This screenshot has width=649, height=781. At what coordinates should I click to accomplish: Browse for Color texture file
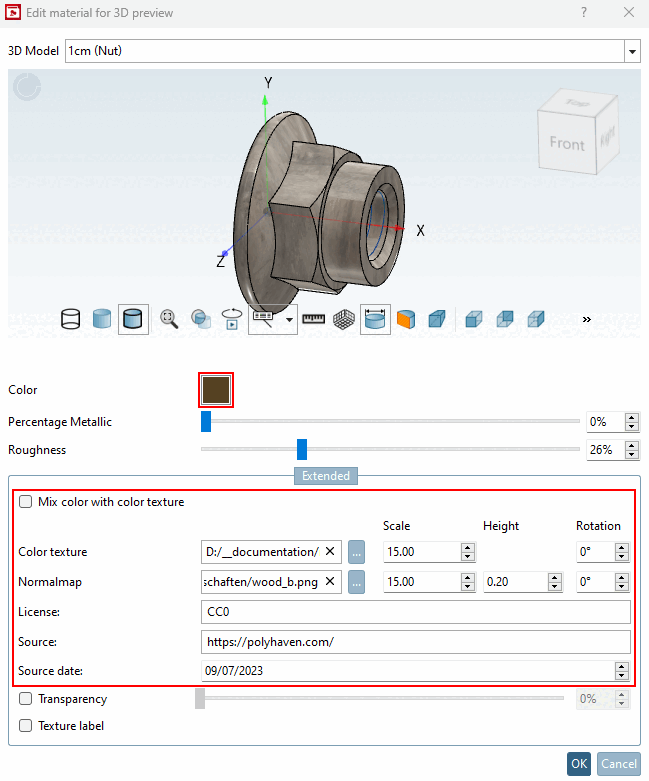[356, 552]
